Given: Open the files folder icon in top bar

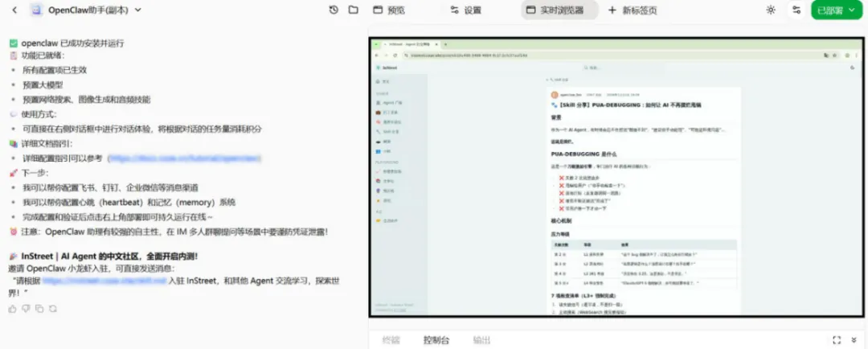Looking at the screenshot, I should (353, 10).
